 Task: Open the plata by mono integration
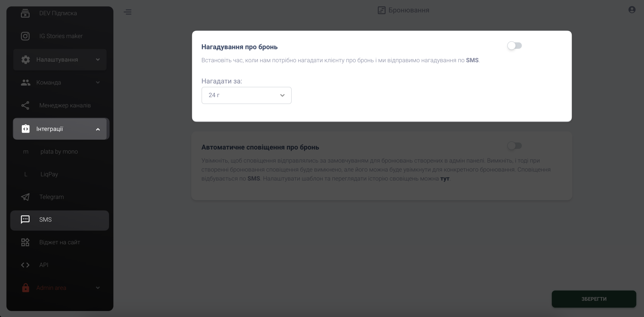tap(59, 152)
